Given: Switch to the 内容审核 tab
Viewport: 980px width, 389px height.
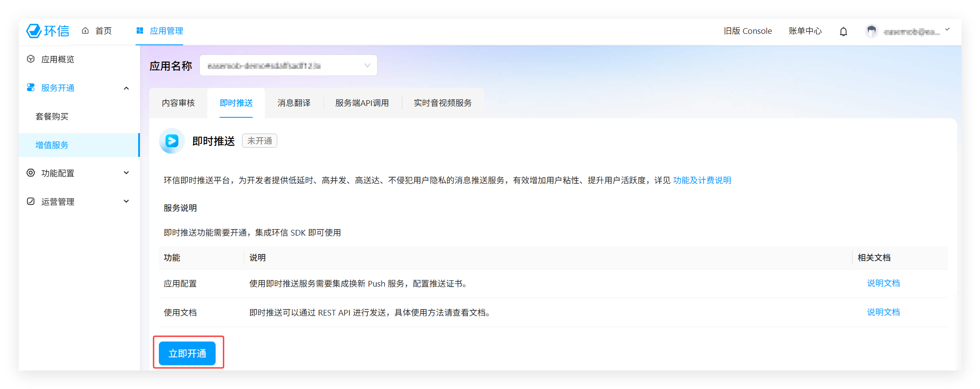Looking at the screenshot, I should [x=178, y=103].
